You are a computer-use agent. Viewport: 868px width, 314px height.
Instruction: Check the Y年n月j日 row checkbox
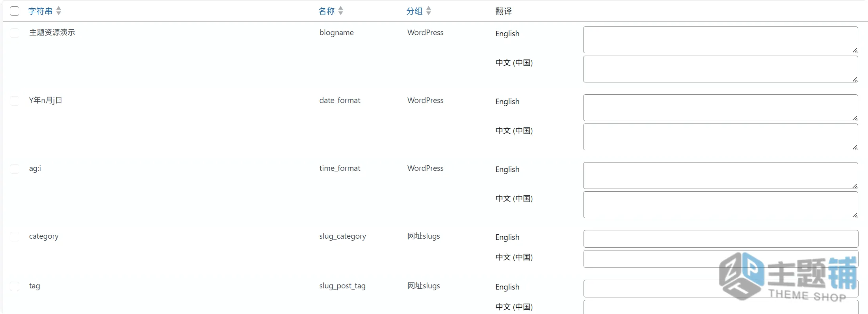point(15,101)
